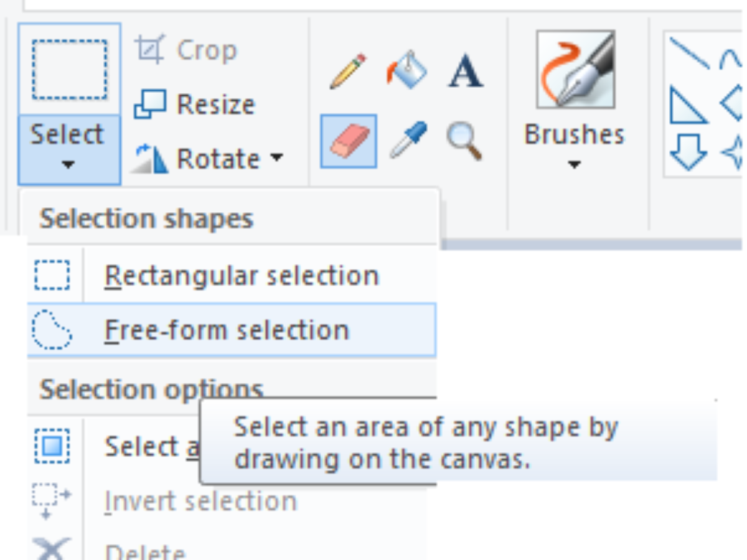The height and width of the screenshot is (560, 747).
Task: Click Select all in Selection options
Action: [x=142, y=447]
